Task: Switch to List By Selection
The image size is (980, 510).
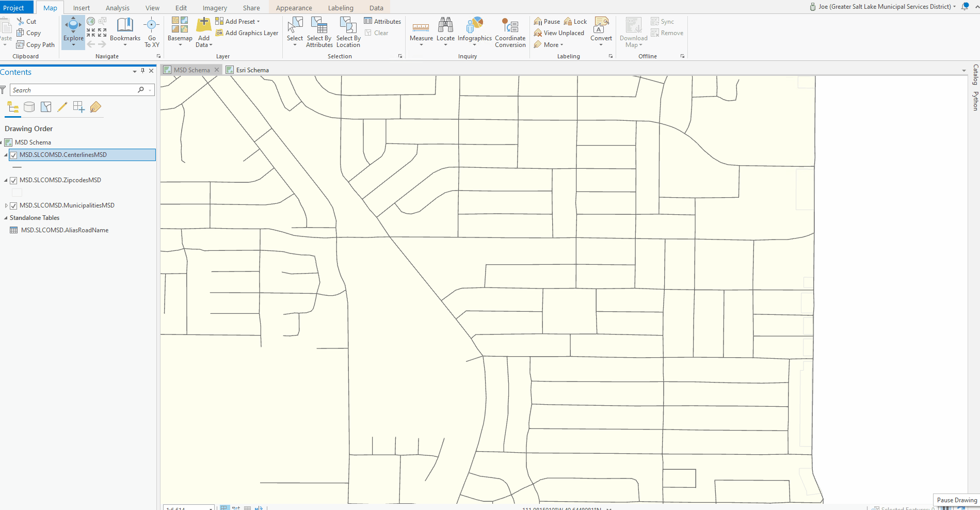Action: pos(46,107)
